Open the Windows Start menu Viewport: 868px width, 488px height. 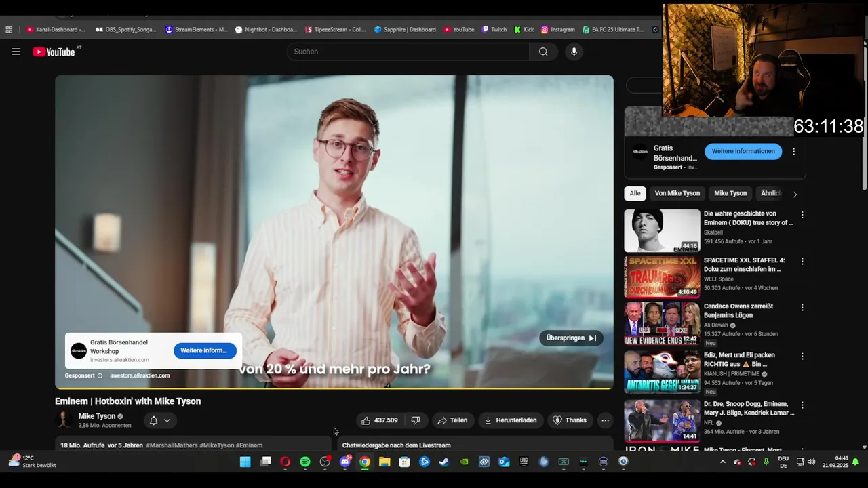click(245, 462)
